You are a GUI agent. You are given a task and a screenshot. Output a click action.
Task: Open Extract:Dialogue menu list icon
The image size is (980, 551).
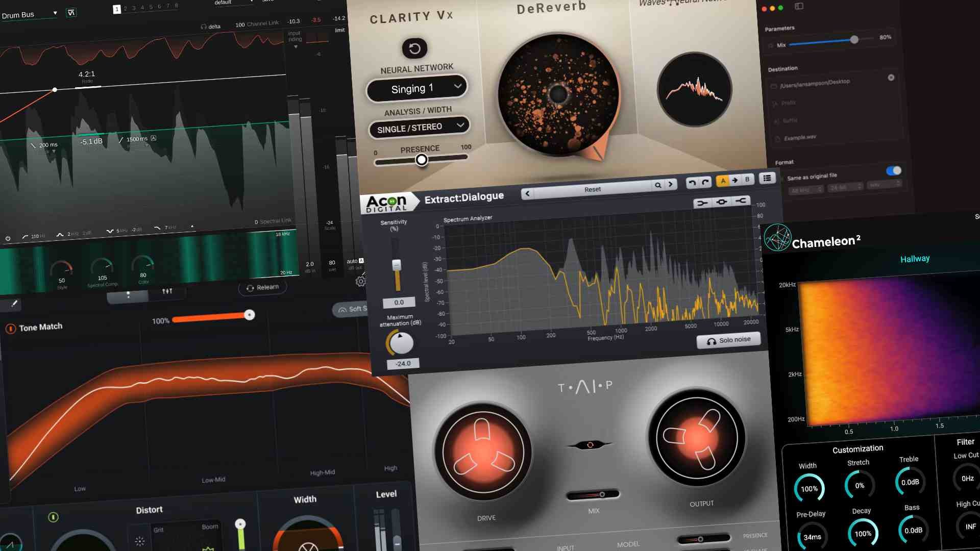tap(767, 178)
